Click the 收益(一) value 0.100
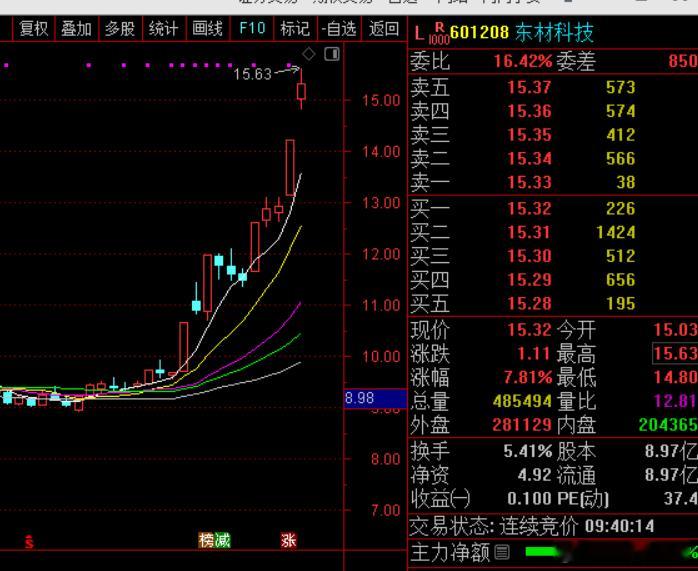 (529, 498)
